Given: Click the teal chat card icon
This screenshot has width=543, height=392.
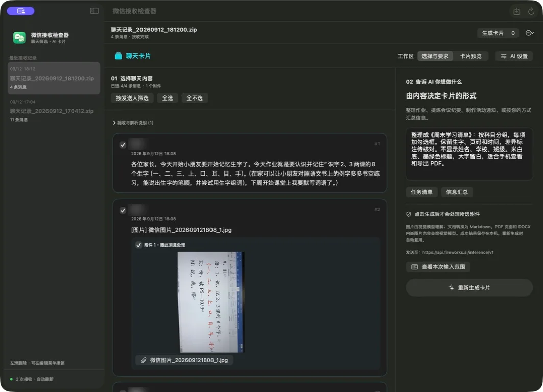Looking at the screenshot, I should pos(118,56).
